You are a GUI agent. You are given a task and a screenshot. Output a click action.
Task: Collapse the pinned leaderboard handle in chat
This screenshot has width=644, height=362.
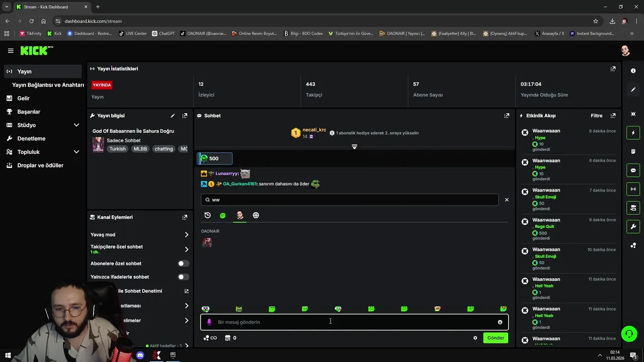354,147
